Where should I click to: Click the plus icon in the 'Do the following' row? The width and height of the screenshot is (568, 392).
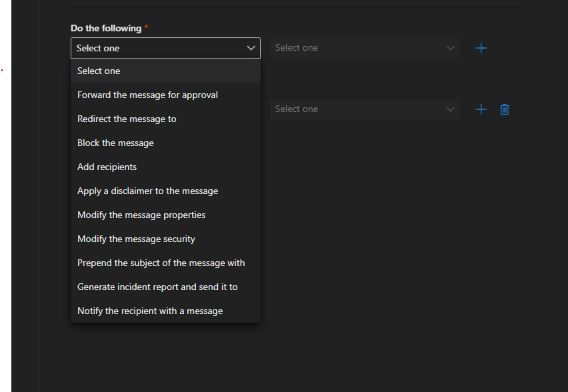481,48
